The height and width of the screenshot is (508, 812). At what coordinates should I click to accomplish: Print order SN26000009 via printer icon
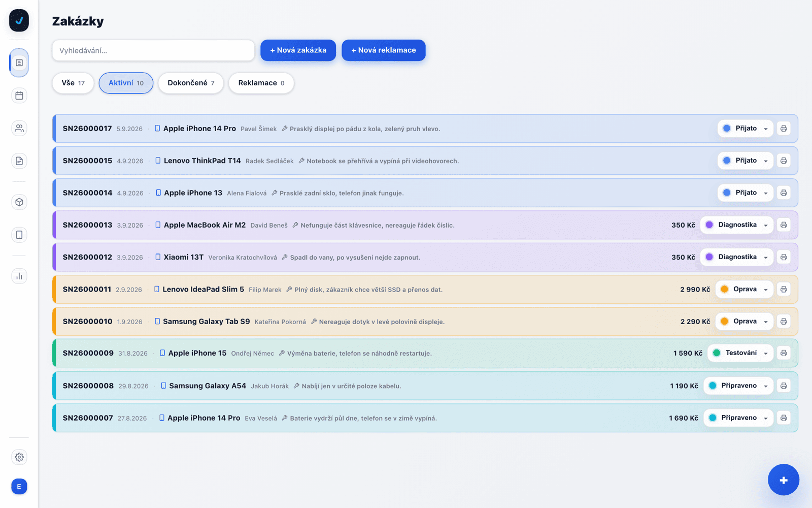pyautogui.click(x=784, y=353)
